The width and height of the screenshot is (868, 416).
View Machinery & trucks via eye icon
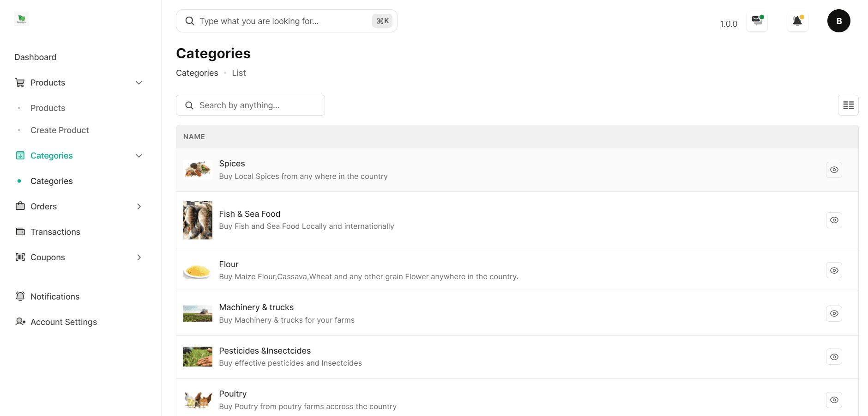[x=834, y=313]
